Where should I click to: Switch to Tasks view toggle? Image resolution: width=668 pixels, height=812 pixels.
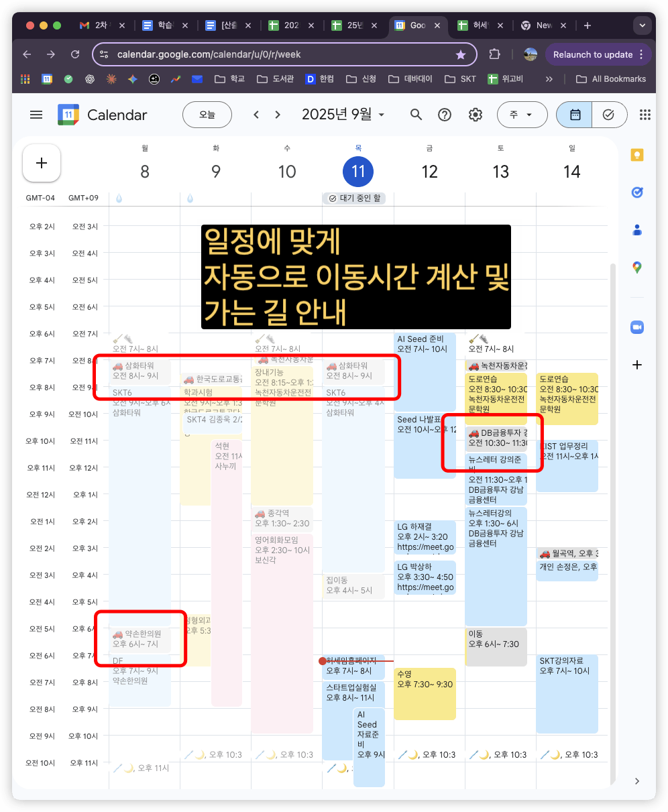coord(609,115)
